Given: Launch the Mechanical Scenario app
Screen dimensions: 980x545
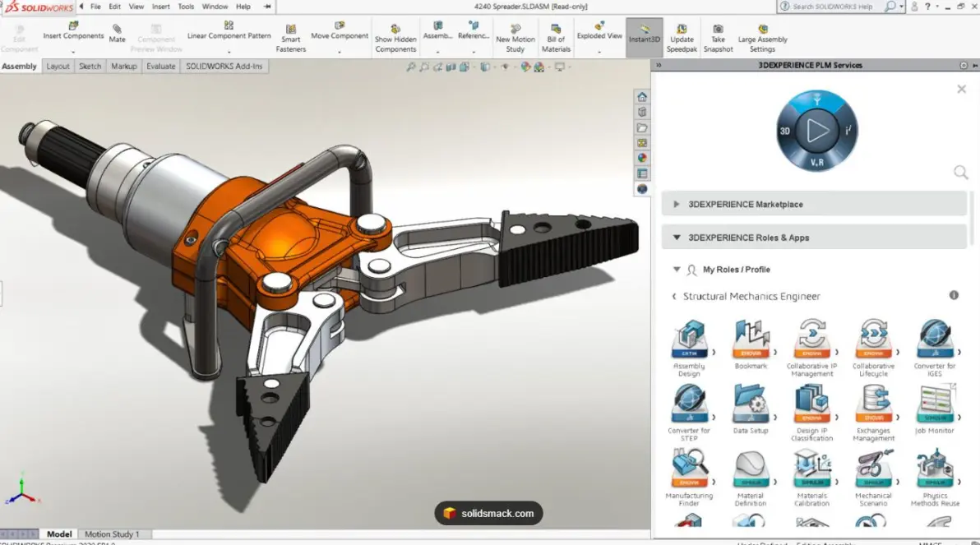Looking at the screenshot, I should 873,478.
